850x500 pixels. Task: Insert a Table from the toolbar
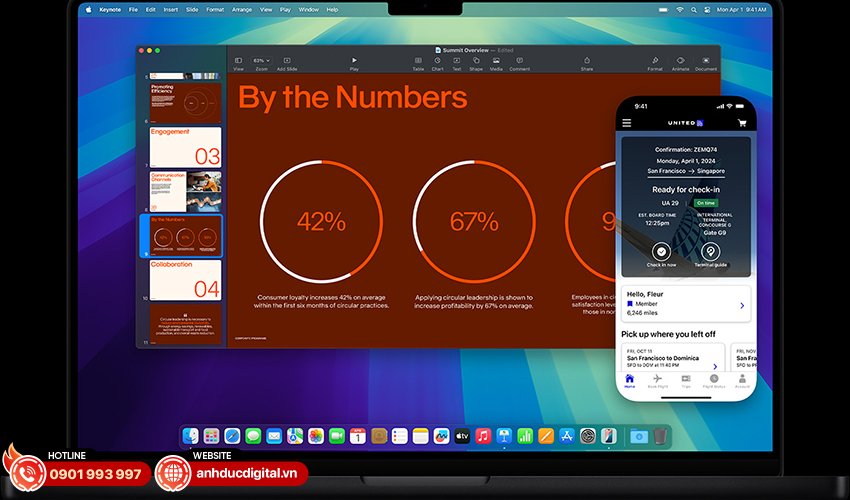(x=418, y=62)
